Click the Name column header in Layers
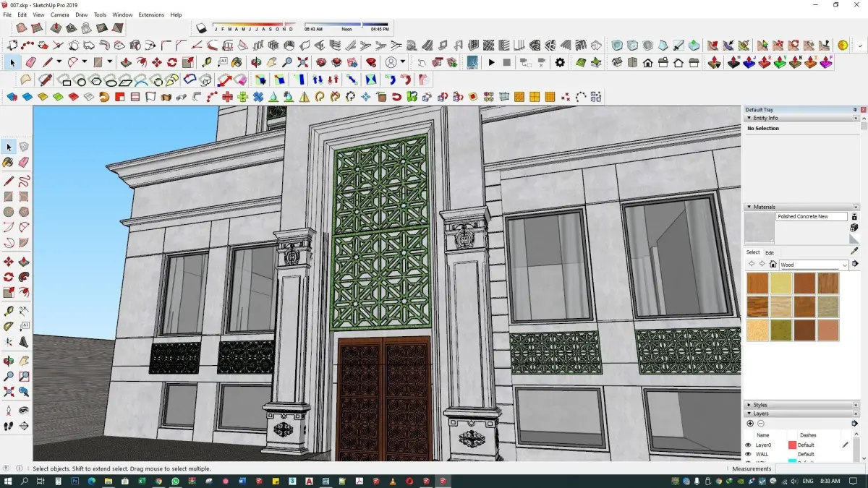The image size is (868, 488). click(x=762, y=435)
